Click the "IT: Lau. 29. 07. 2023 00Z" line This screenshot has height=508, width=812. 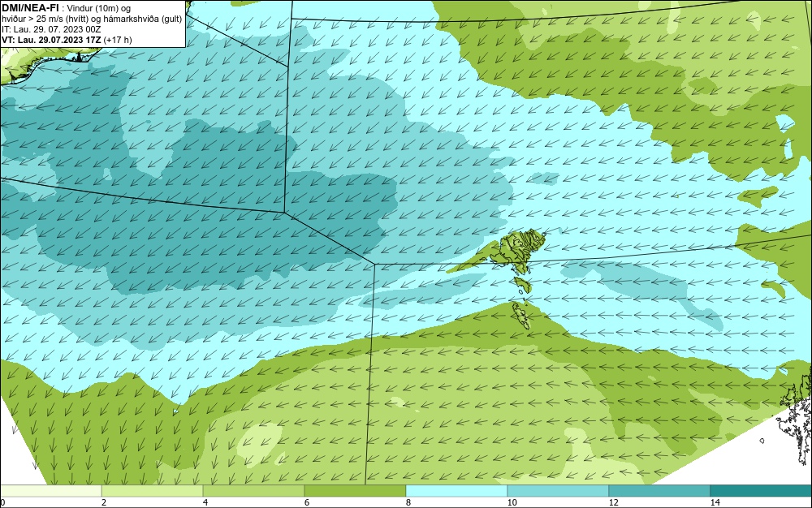[x=51, y=29]
